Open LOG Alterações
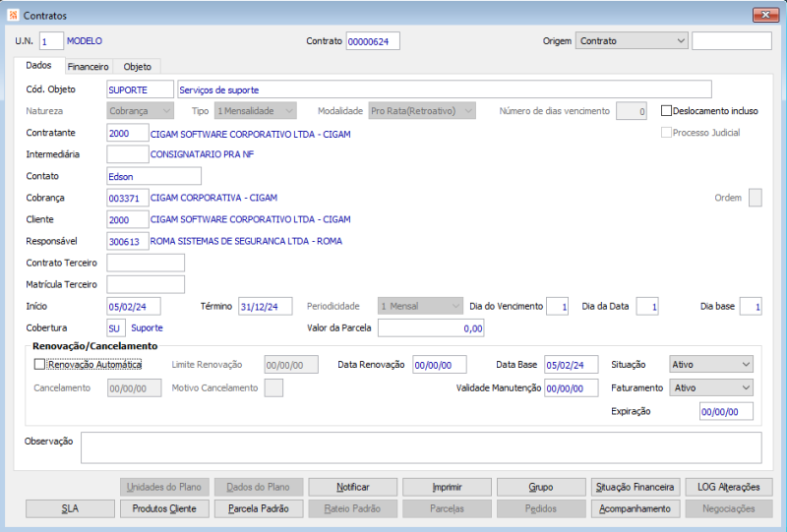Viewport: 787px width, 532px height. pos(729,487)
